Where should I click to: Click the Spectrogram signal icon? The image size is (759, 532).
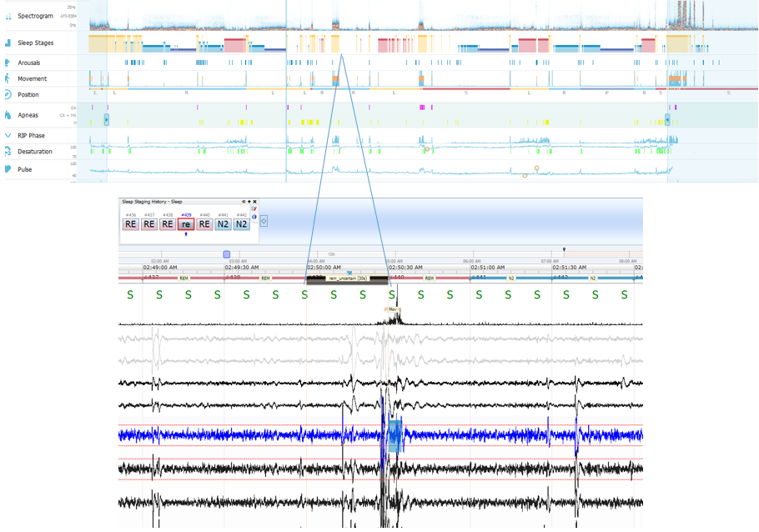[8, 16]
